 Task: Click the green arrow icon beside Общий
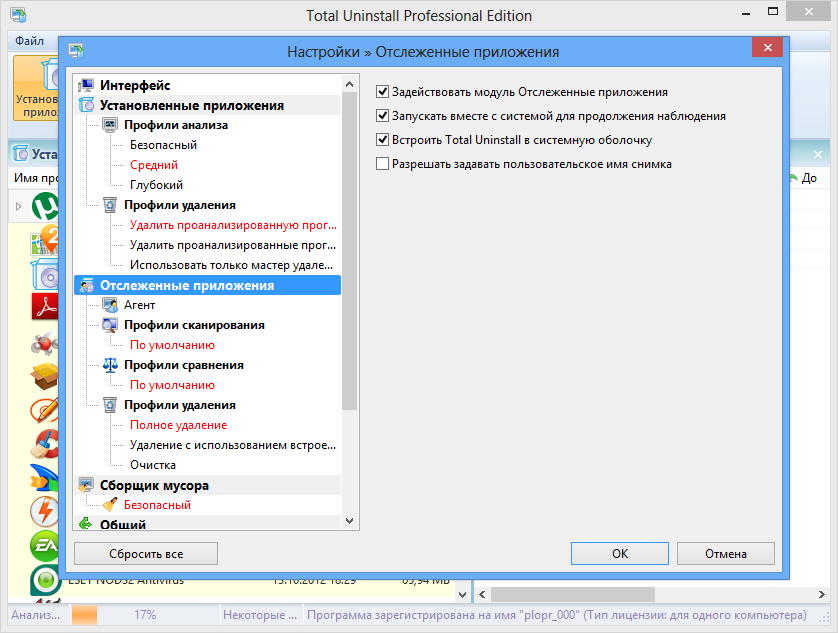[x=86, y=524]
